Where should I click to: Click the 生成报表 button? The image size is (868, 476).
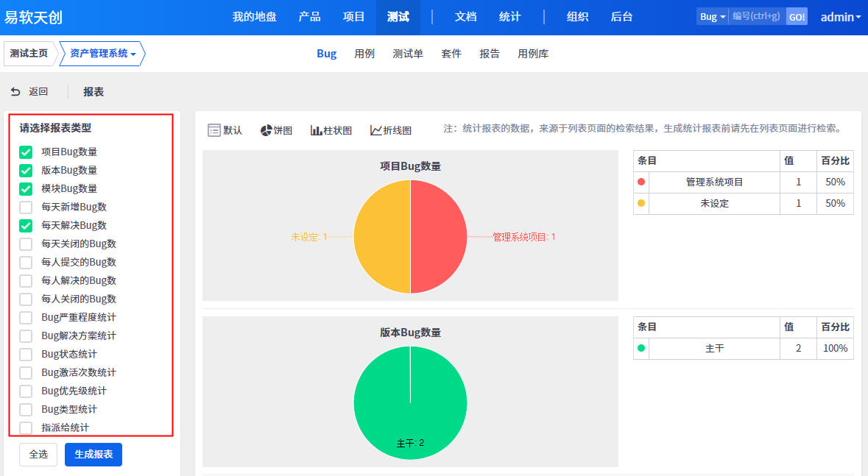point(93,455)
